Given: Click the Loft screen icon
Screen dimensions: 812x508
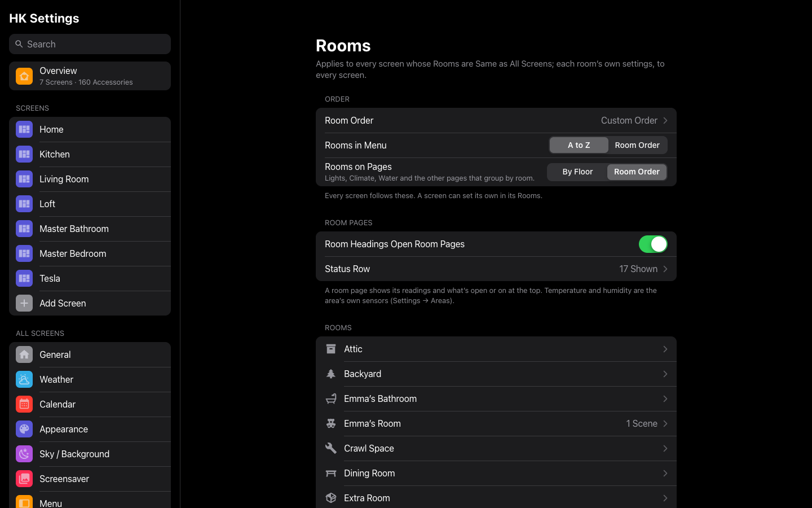Looking at the screenshot, I should [x=24, y=204].
